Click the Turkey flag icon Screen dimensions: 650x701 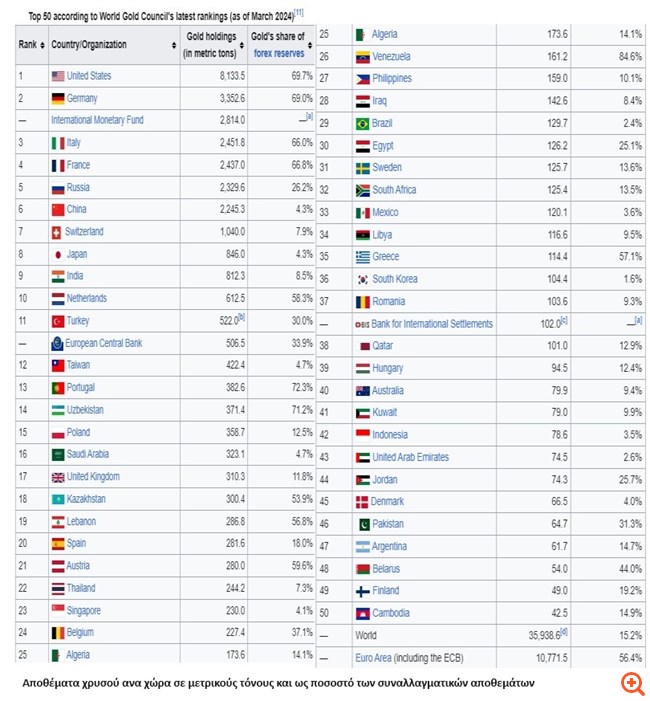tap(57, 321)
